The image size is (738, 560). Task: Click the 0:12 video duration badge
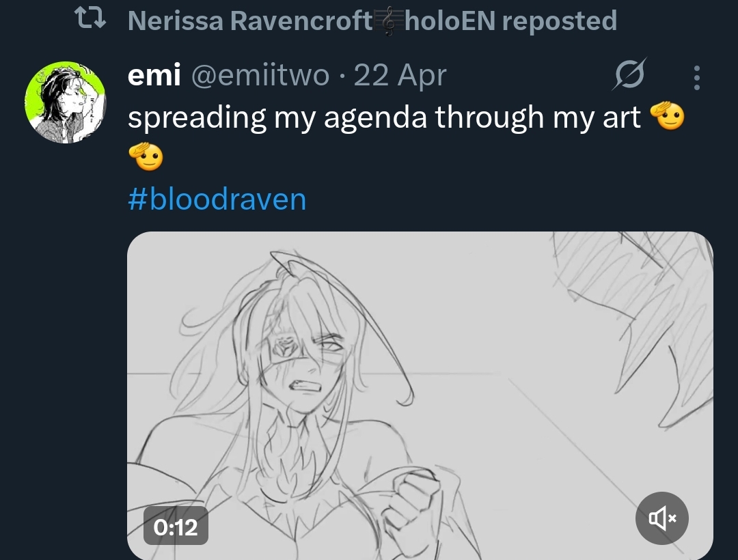click(x=176, y=526)
